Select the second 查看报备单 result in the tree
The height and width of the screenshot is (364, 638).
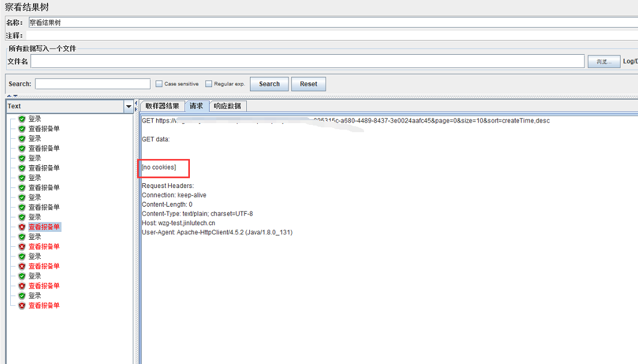(x=44, y=148)
